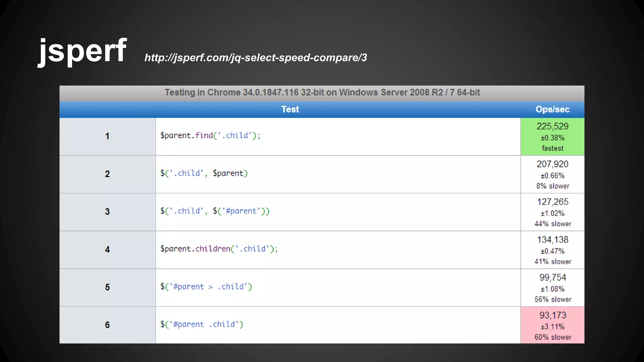Click the pink 93,173 60% slower cell

(552, 325)
